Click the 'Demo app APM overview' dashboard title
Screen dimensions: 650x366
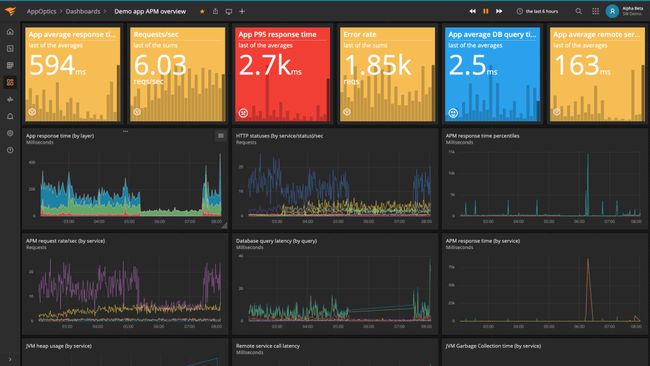[x=150, y=12]
